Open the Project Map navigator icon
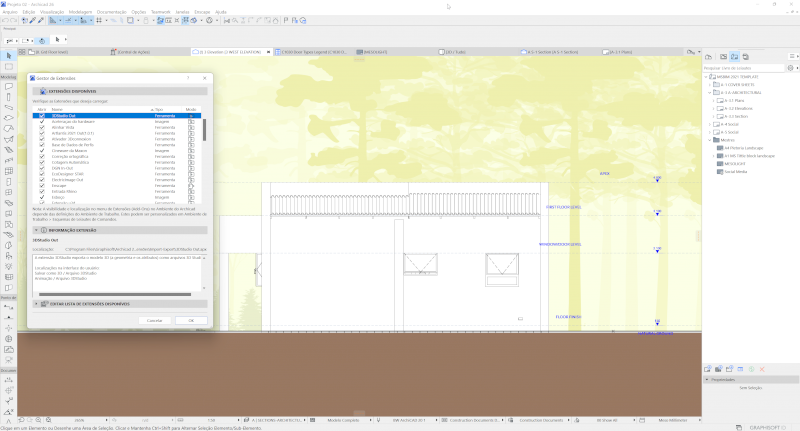 (709, 57)
